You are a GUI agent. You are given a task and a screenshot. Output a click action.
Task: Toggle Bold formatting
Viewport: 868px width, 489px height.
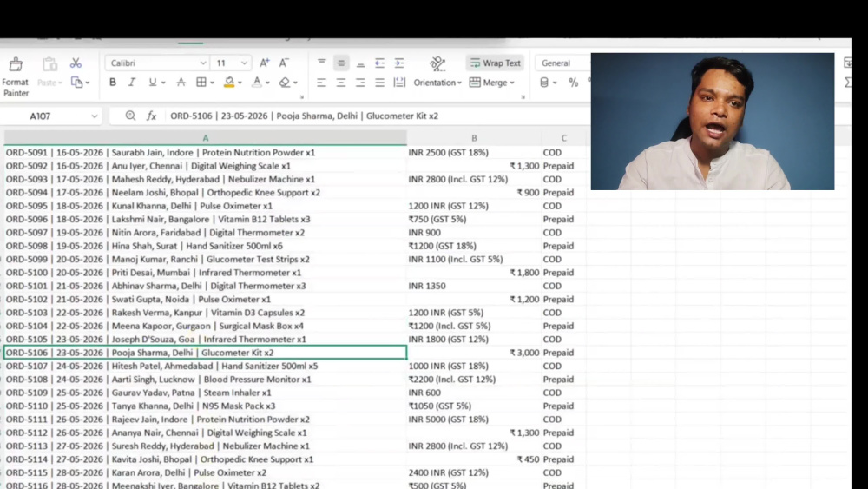(113, 83)
